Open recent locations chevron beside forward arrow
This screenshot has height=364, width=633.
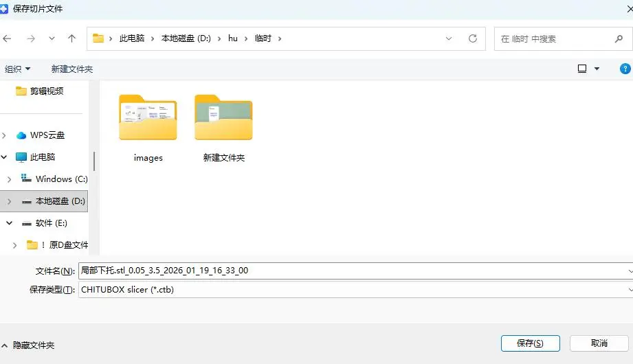click(x=52, y=38)
